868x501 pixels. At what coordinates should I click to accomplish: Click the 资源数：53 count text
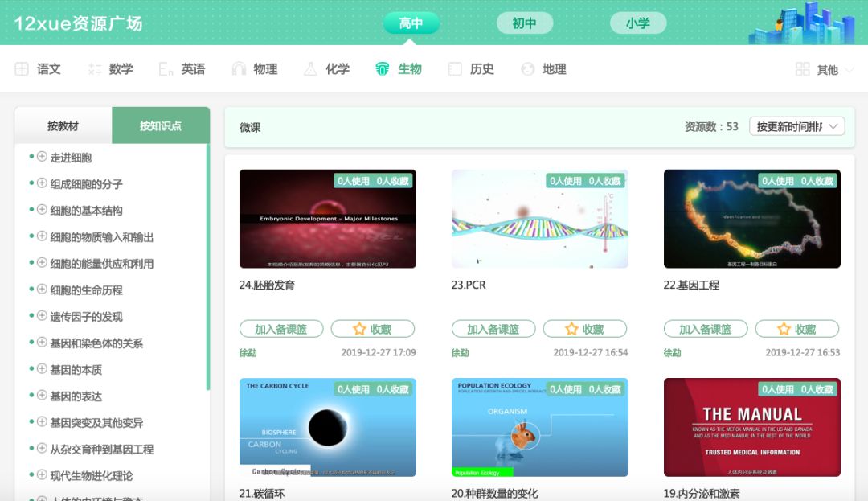pyautogui.click(x=711, y=127)
